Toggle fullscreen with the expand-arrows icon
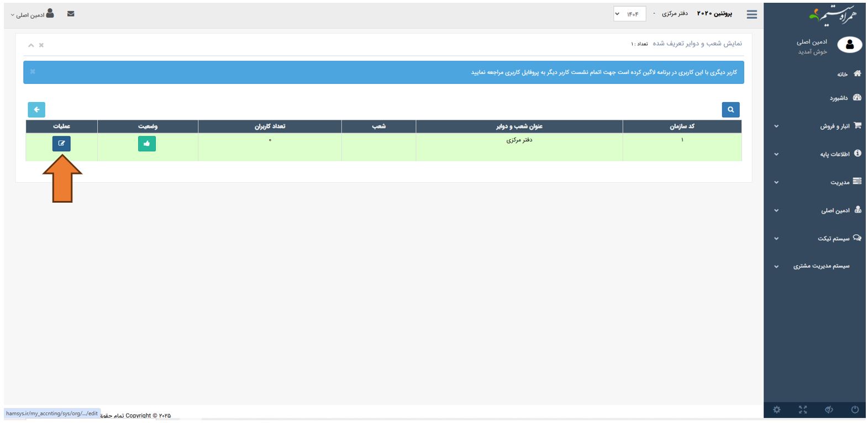Viewport: 868px width, 423px height. click(803, 409)
